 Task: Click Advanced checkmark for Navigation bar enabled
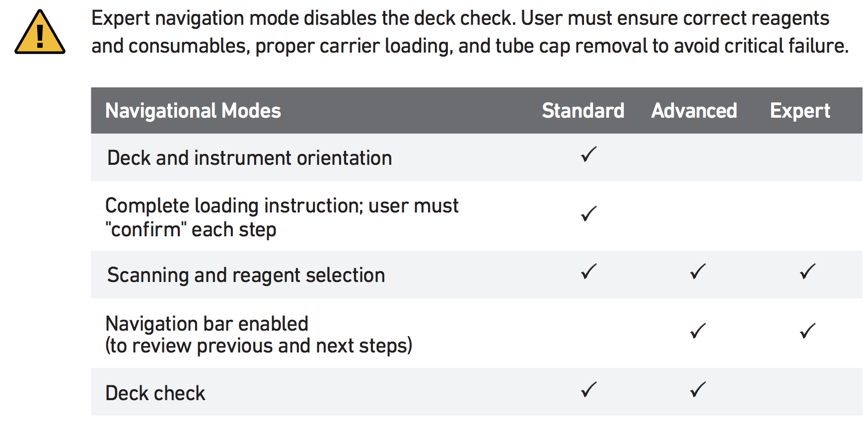tap(698, 331)
